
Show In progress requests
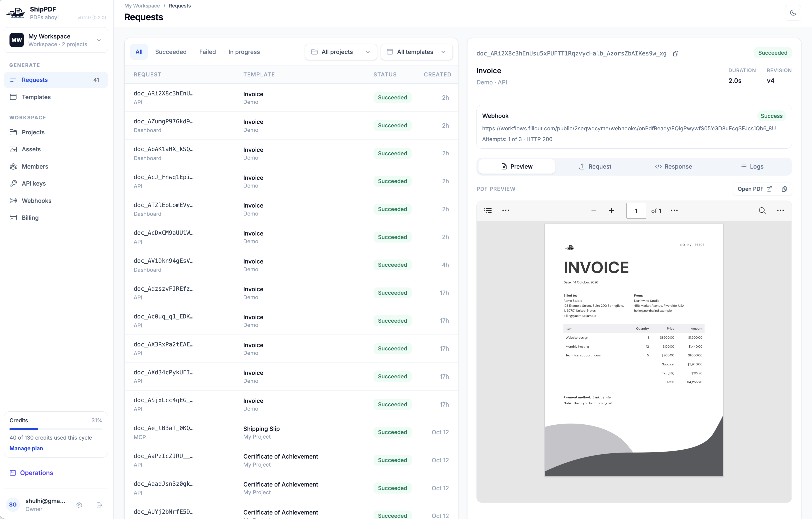coord(244,52)
